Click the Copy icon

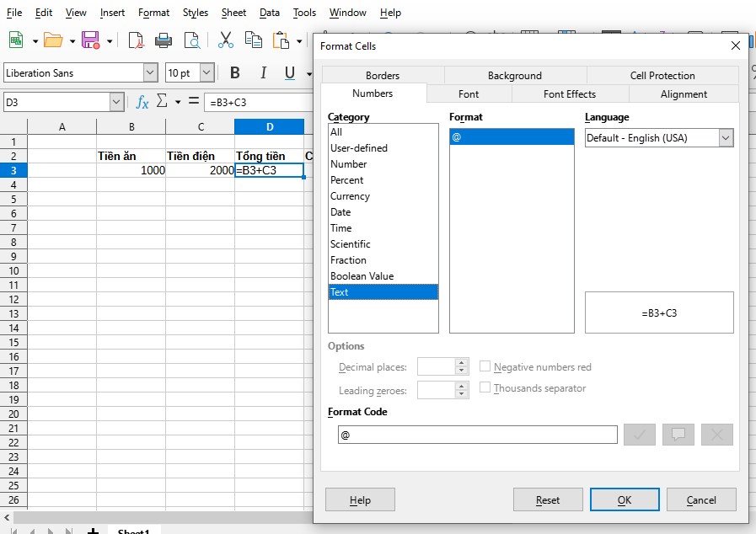point(253,40)
